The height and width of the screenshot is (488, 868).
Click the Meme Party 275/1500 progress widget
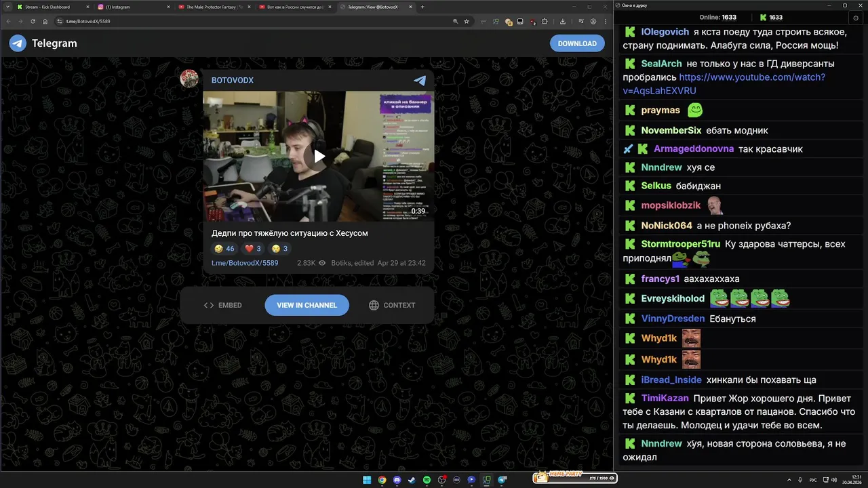pyautogui.click(x=575, y=478)
